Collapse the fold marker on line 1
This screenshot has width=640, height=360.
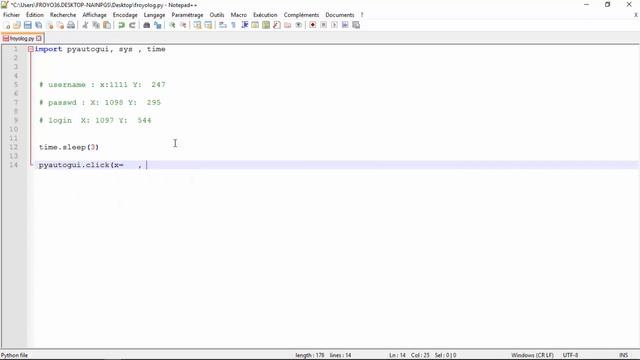pos(31,49)
